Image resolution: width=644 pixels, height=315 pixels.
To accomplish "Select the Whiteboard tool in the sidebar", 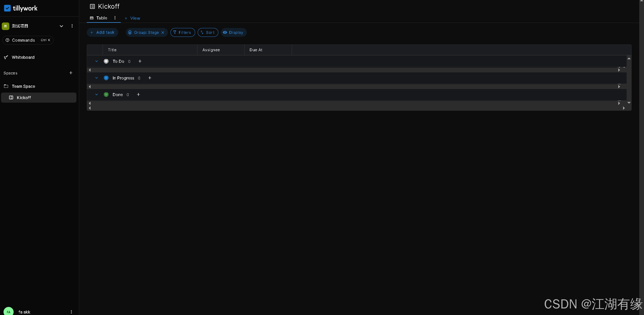I will [6, 57].
